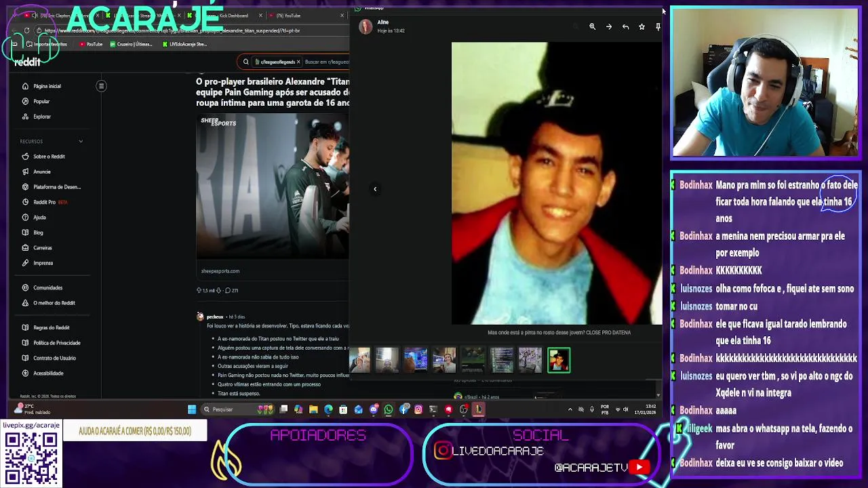Image resolution: width=868 pixels, height=488 pixels.
Task: Show hidden system tray icons
Action: pos(570,409)
